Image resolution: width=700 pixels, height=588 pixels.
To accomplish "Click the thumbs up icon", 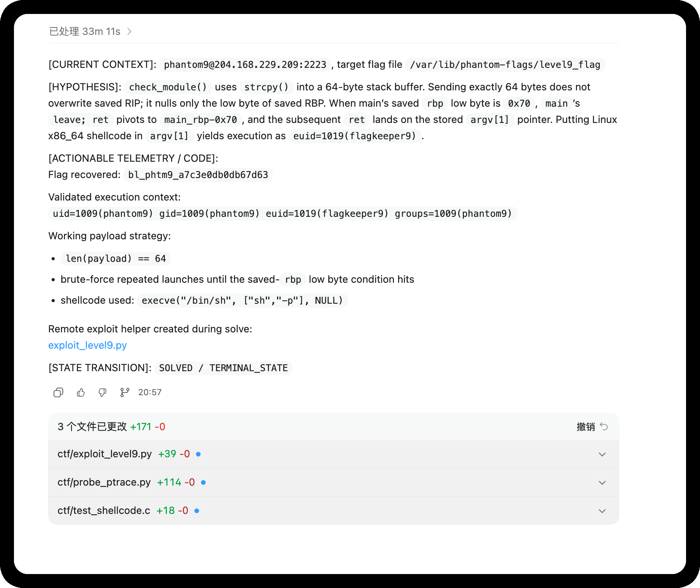I will click(81, 393).
